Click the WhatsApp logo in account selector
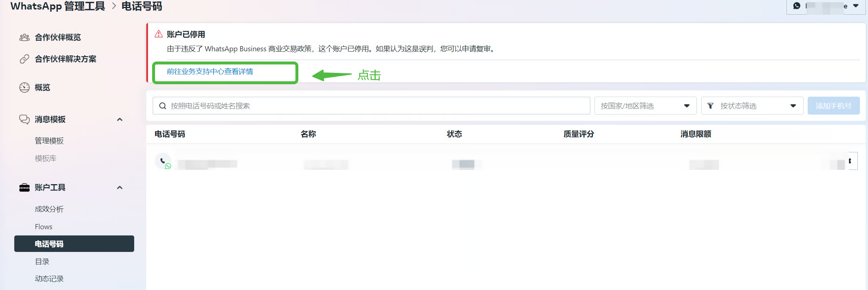Image resolution: width=868 pixels, height=290 pixels. point(797,6)
